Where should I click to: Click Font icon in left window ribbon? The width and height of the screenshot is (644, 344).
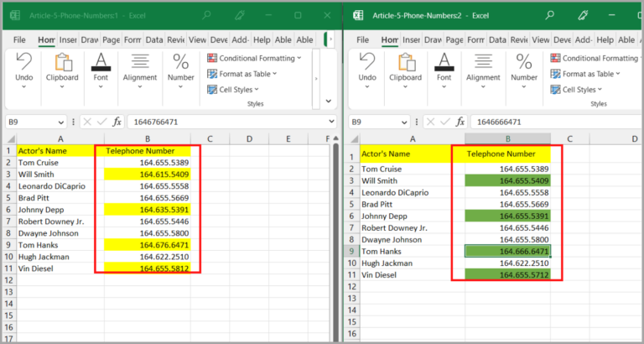[101, 63]
